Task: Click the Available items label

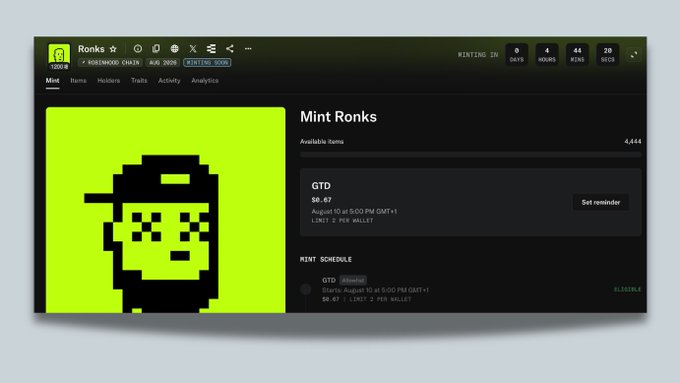Action: [322, 141]
